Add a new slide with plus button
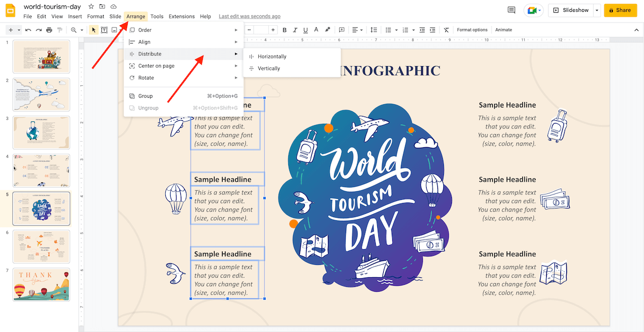The image size is (644, 332). point(11,30)
